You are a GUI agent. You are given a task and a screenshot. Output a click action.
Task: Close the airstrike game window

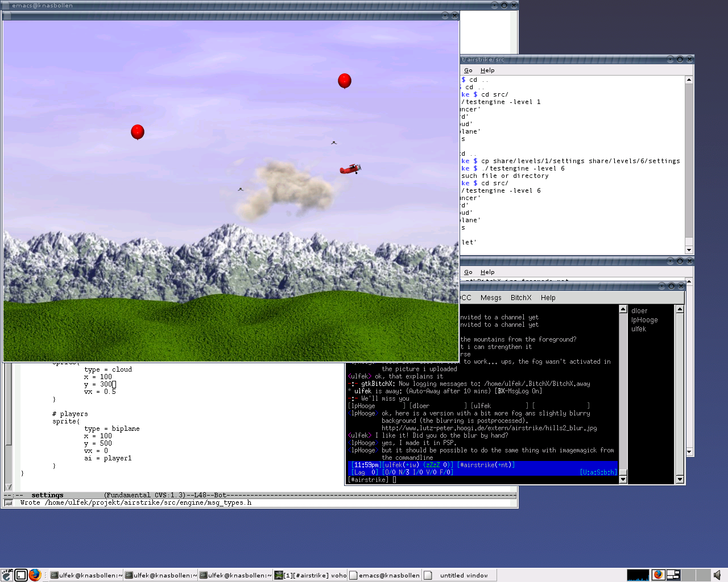[454, 16]
